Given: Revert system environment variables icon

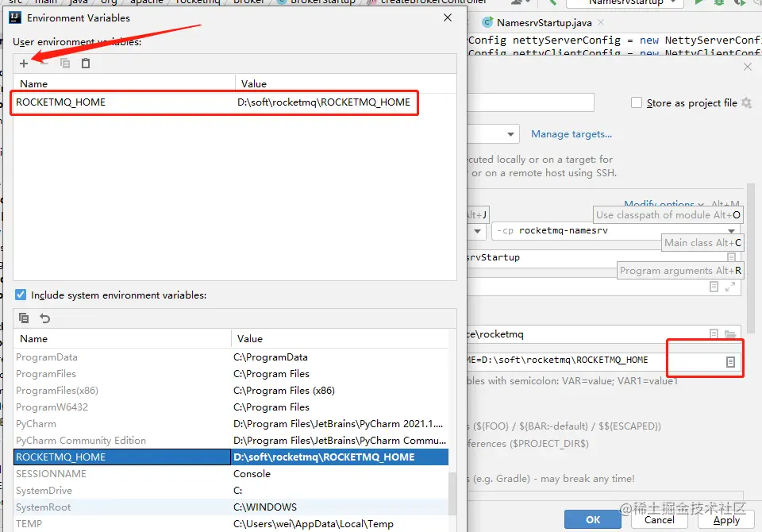Looking at the screenshot, I should (44, 318).
